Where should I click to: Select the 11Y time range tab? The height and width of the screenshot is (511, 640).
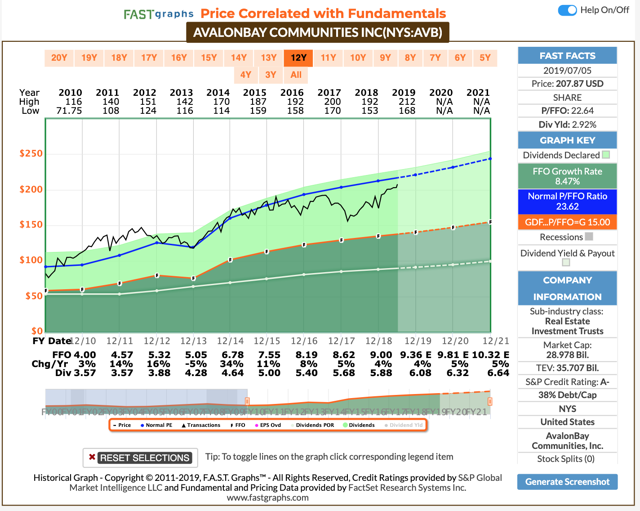click(x=328, y=58)
